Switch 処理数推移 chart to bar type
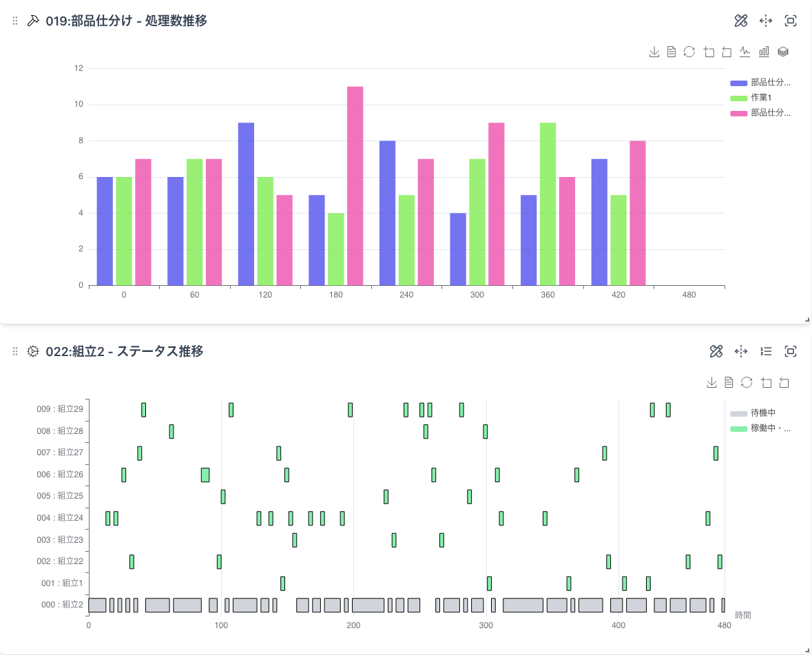812x655 pixels. (x=764, y=52)
